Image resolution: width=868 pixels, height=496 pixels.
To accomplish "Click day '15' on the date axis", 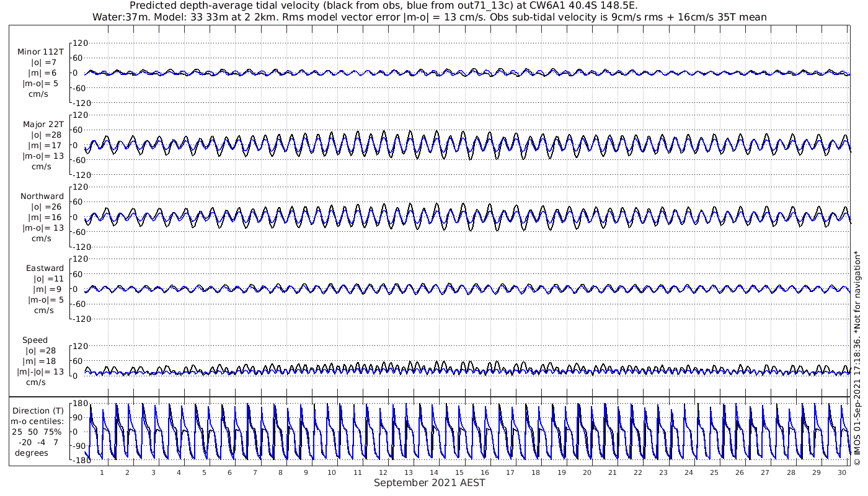I will click(459, 472).
